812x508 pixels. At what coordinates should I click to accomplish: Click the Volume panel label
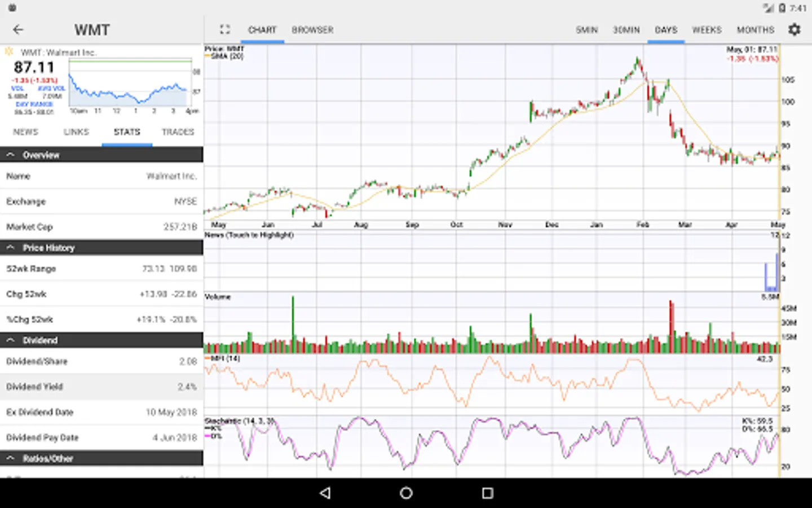(x=218, y=296)
